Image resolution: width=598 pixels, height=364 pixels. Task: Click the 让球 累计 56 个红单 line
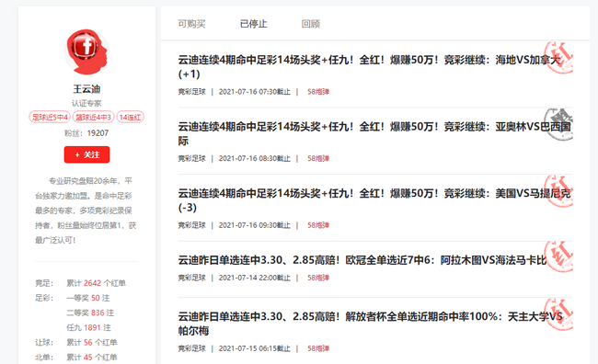(x=75, y=343)
